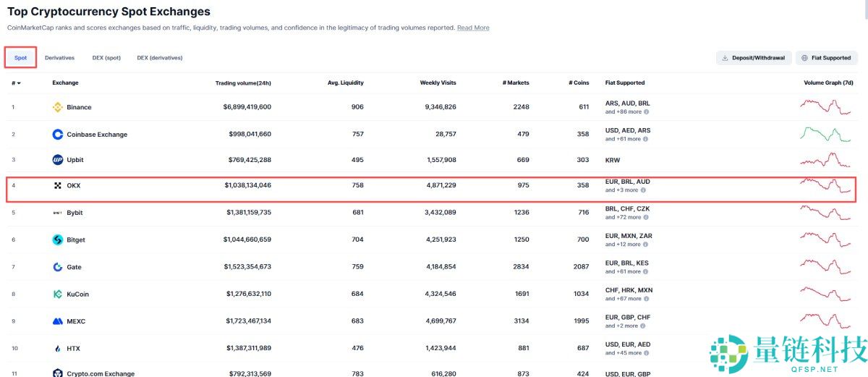Viewport: 868px width, 377px height.
Task: Click the KuCoin logo icon
Action: pyautogui.click(x=58, y=294)
